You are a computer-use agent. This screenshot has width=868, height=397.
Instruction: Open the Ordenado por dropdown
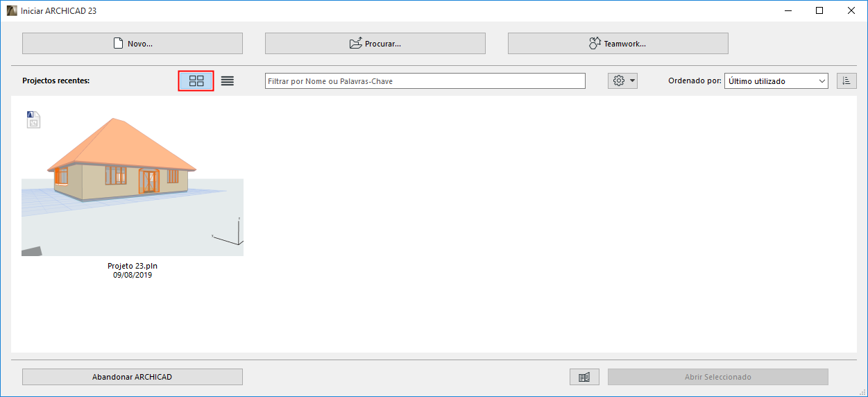tap(776, 81)
